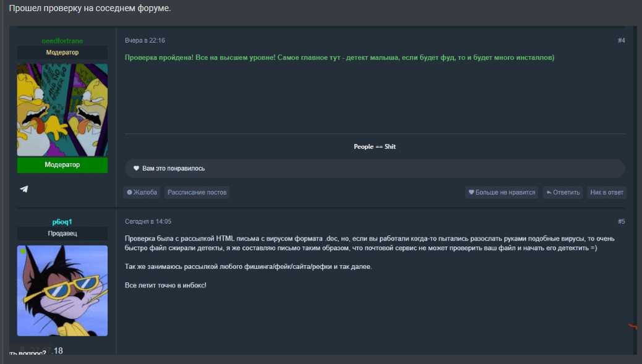The image size is (642, 364).
Task: Click the green online status dot on p6oq1's avatar
Action: click(23, 251)
